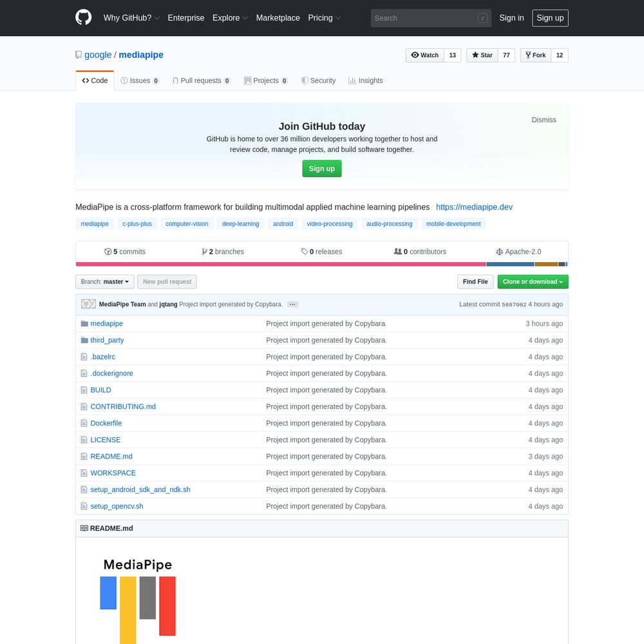
Task: Watch the mediapipe repository
Action: (424, 55)
